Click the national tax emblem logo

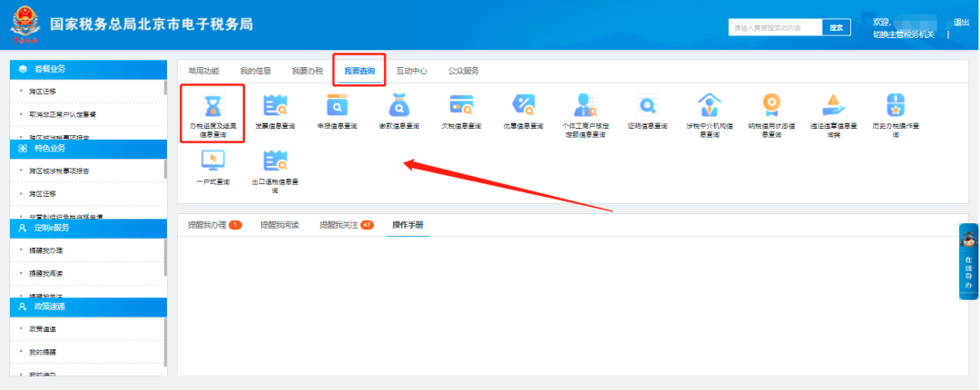[x=25, y=24]
